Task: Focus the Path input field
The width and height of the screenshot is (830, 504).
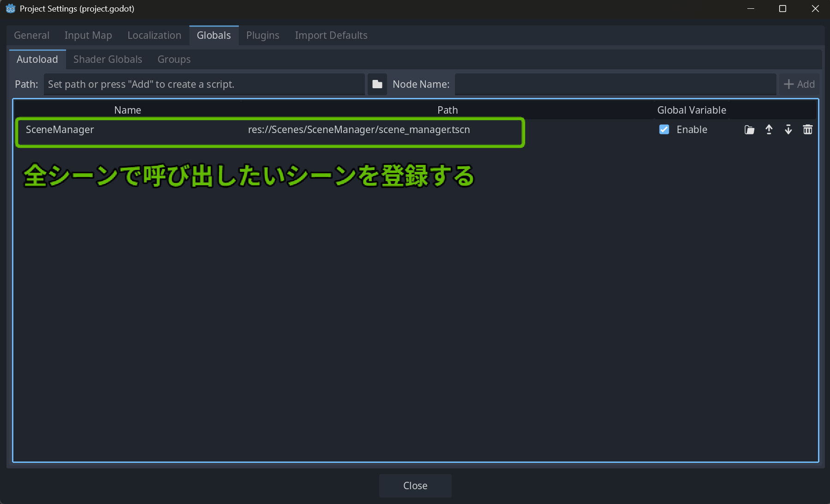Action: [x=204, y=84]
